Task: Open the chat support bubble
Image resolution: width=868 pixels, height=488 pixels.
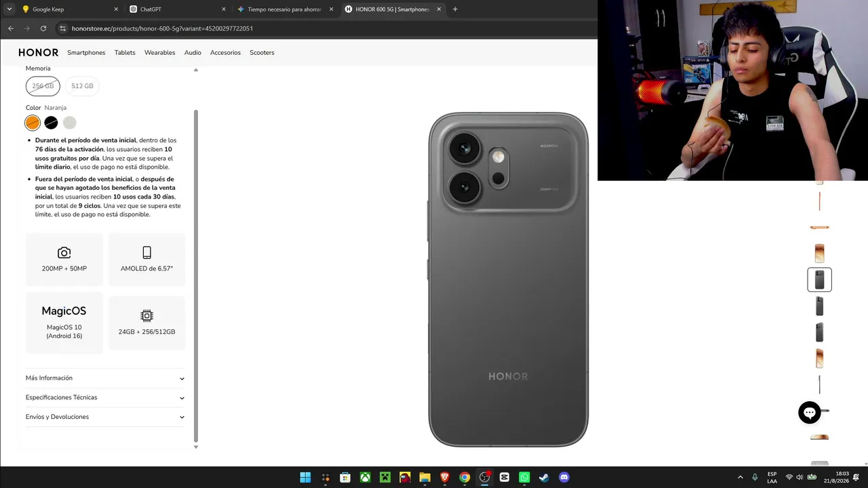Action: coord(810,413)
